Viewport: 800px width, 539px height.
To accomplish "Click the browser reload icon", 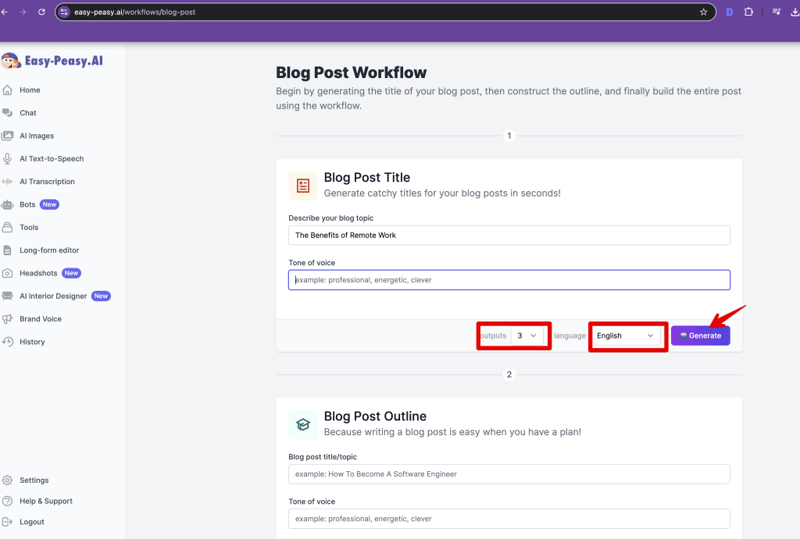I will [x=41, y=12].
